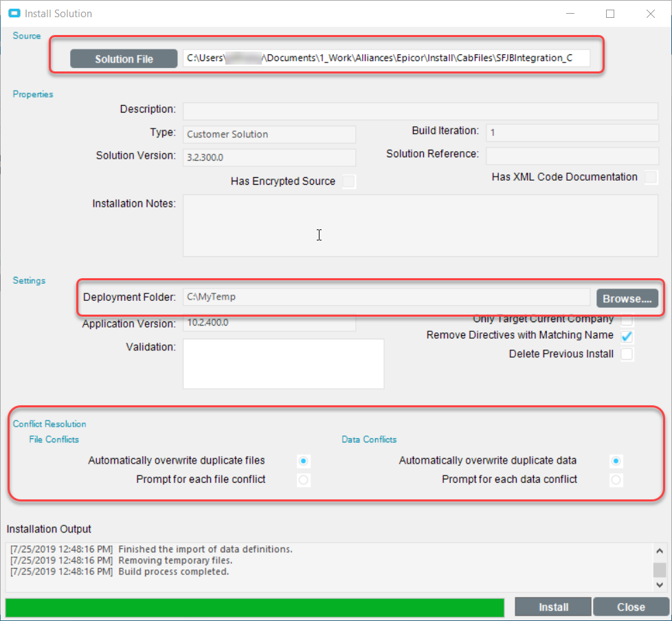Select Automatically overwrite duplicate data option

click(x=616, y=461)
